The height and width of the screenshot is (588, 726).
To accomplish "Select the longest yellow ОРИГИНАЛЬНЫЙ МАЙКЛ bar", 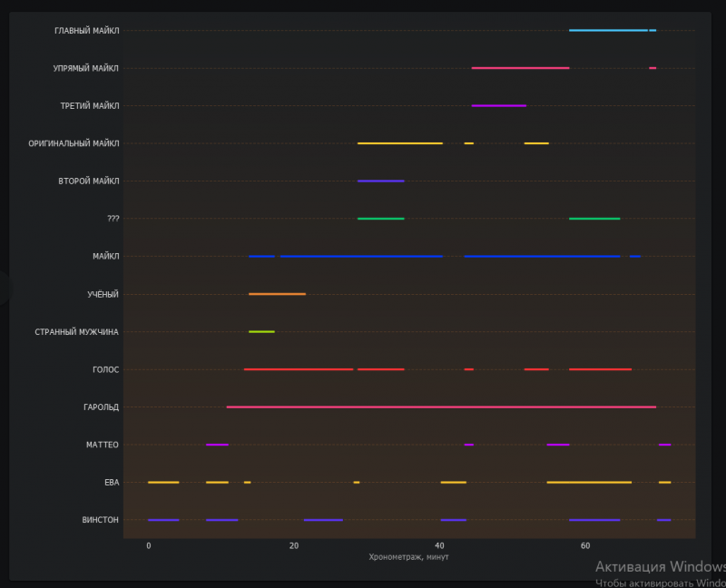I will [400, 143].
